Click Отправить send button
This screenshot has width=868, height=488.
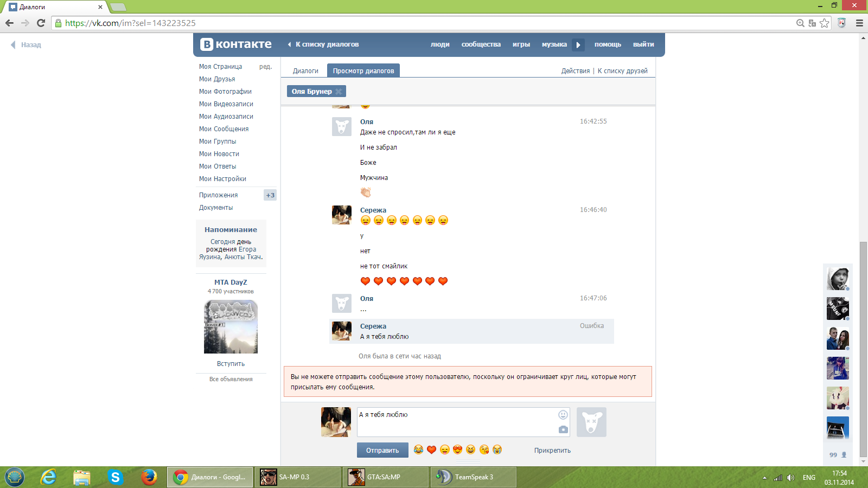[382, 450]
